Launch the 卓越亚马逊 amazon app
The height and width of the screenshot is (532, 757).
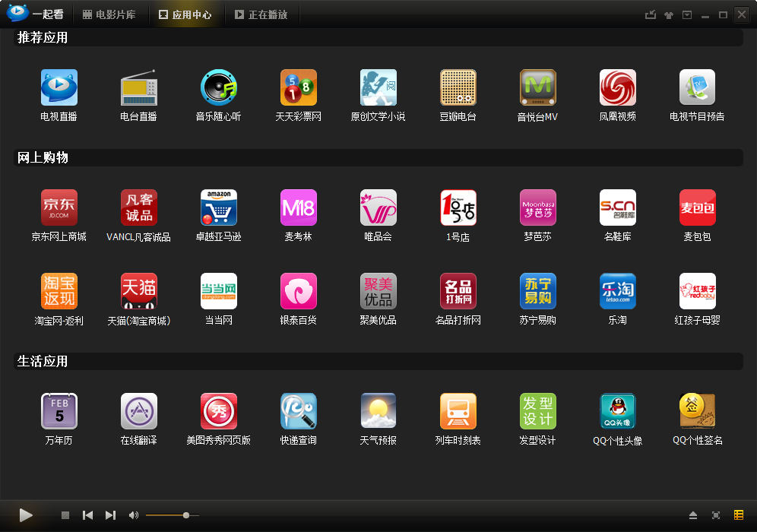click(219, 207)
